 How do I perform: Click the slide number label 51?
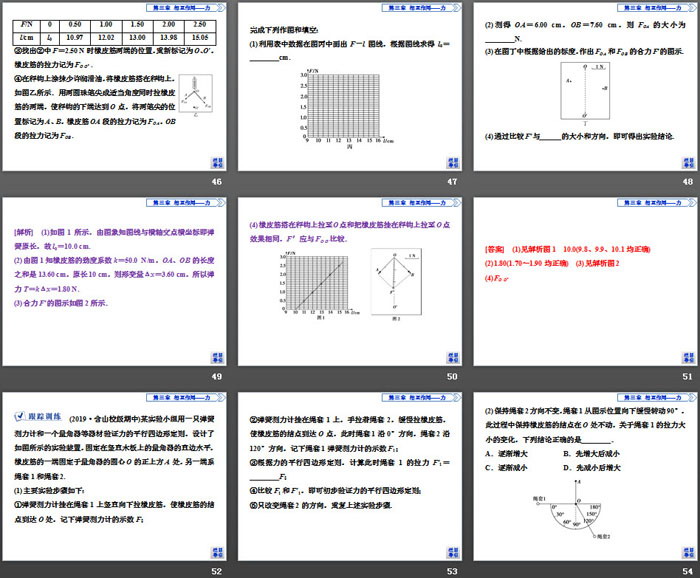pos(688,376)
